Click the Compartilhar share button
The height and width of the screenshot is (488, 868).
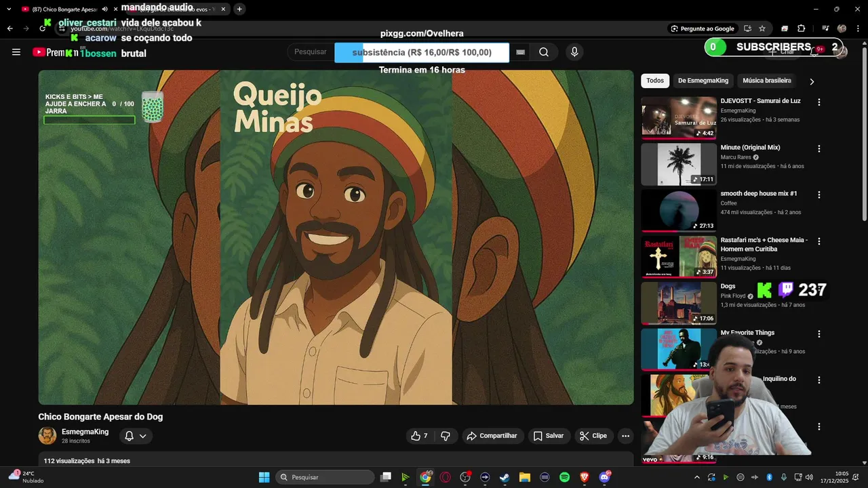click(492, 436)
